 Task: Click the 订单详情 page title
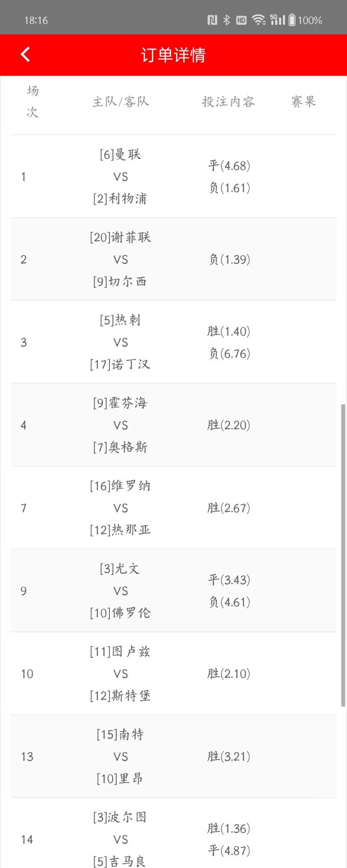[x=173, y=55]
